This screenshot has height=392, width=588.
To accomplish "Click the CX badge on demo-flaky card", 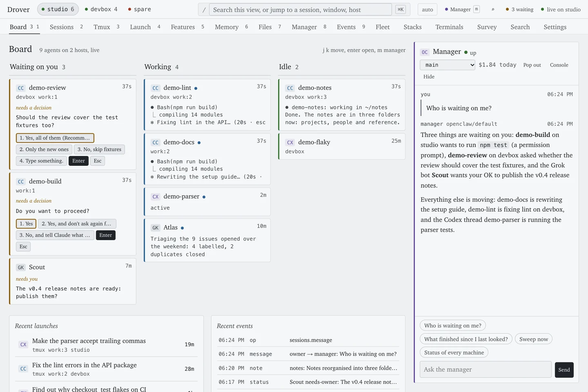I will pos(290,143).
